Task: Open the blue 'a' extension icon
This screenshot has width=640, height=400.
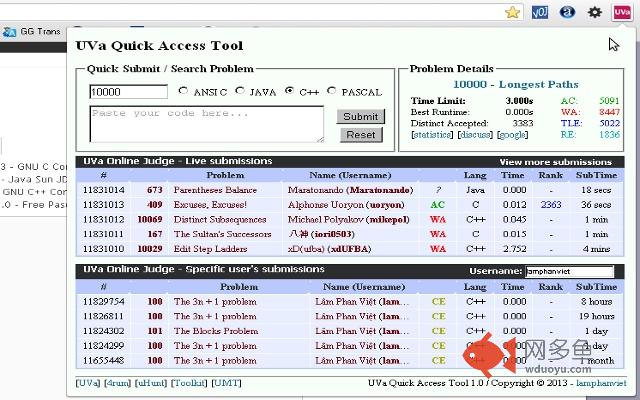Action: (567, 12)
